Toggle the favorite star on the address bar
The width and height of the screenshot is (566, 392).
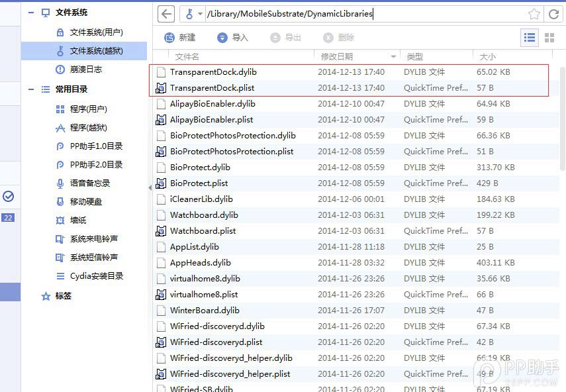pos(535,13)
